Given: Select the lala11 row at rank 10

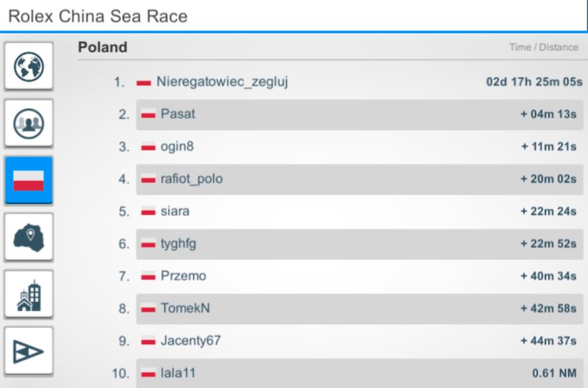Looking at the screenshot, I should 358,373.
